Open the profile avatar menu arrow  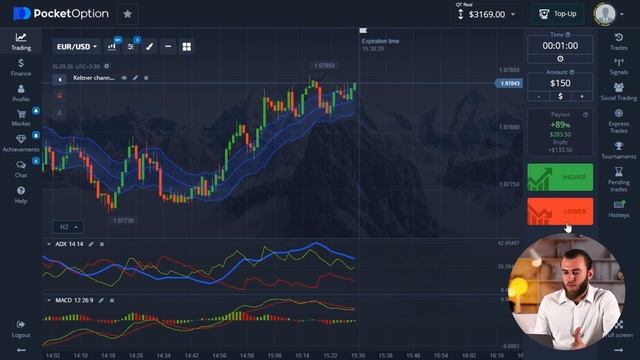[622, 14]
